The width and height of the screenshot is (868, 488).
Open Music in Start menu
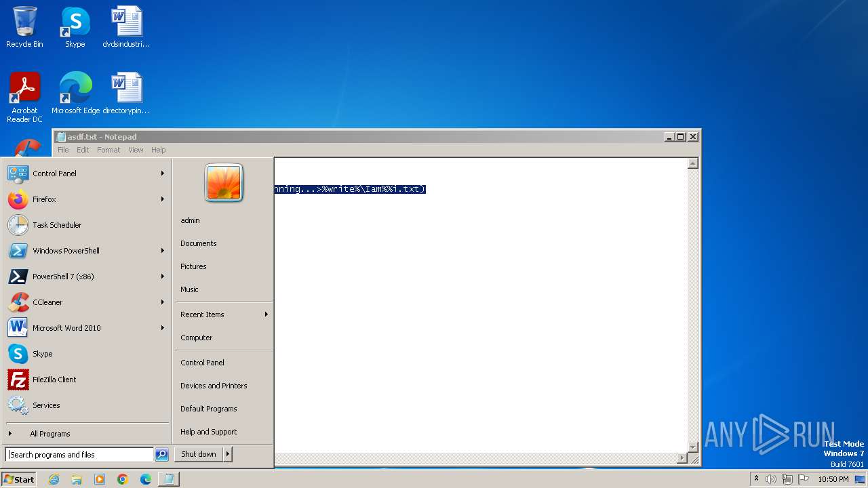coord(224,289)
